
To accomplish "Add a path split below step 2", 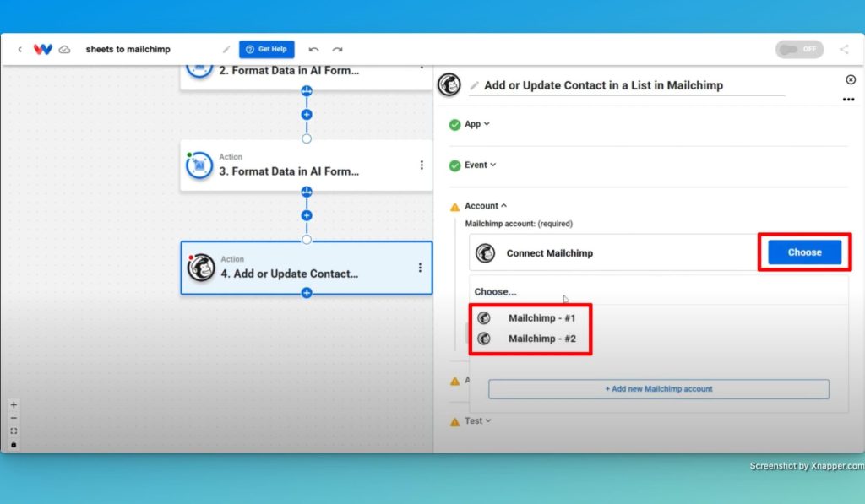I will (307, 90).
